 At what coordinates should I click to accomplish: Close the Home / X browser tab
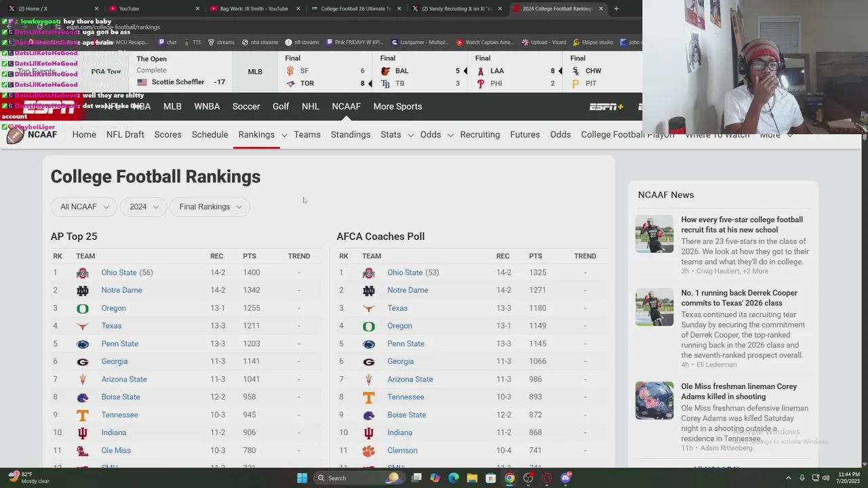(96, 9)
